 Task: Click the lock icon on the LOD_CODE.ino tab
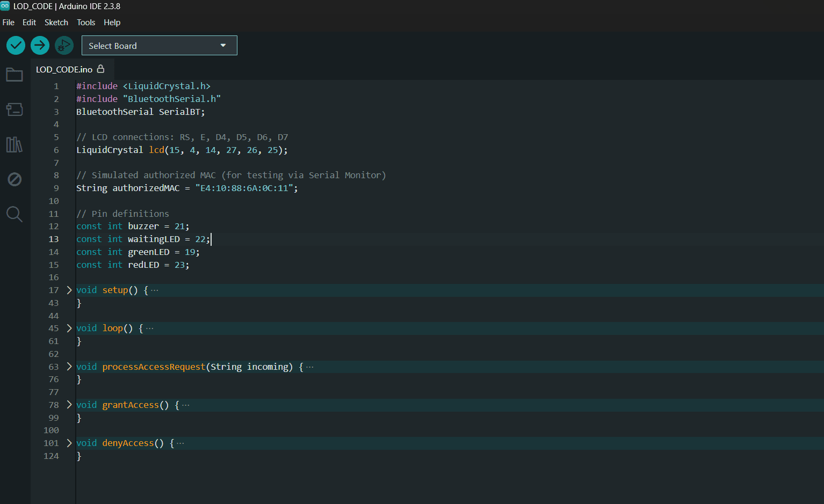click(x=100, y=69)
